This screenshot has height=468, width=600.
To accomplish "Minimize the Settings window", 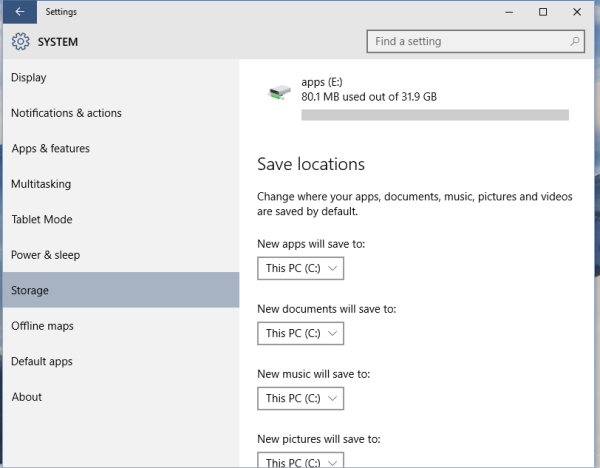I will [x=509, y=12].
